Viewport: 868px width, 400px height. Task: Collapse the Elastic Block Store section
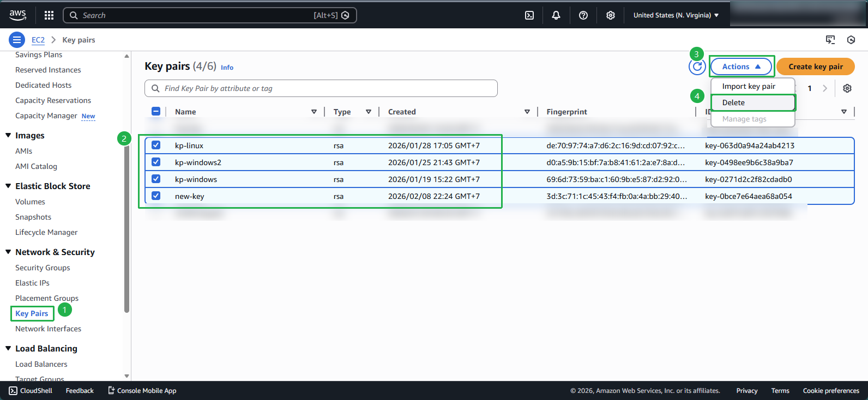coord(8,186)
